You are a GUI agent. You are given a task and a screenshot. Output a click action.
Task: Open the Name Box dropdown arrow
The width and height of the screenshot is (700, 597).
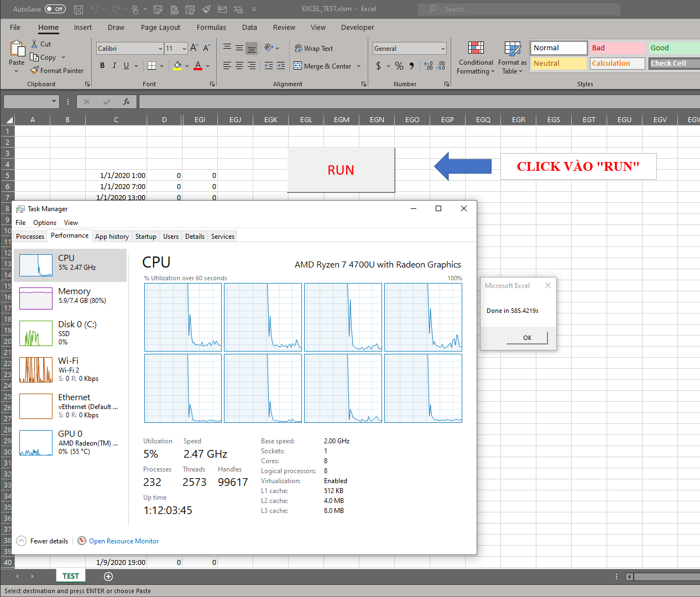(54, 102)
